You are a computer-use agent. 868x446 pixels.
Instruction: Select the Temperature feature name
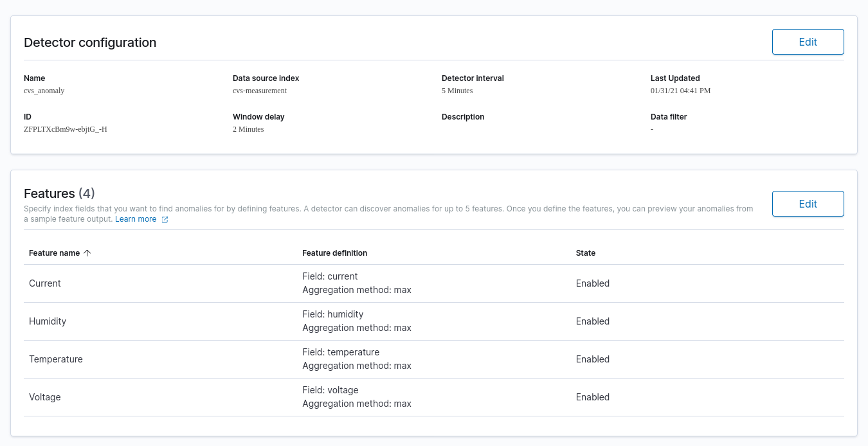pos(56,359)
